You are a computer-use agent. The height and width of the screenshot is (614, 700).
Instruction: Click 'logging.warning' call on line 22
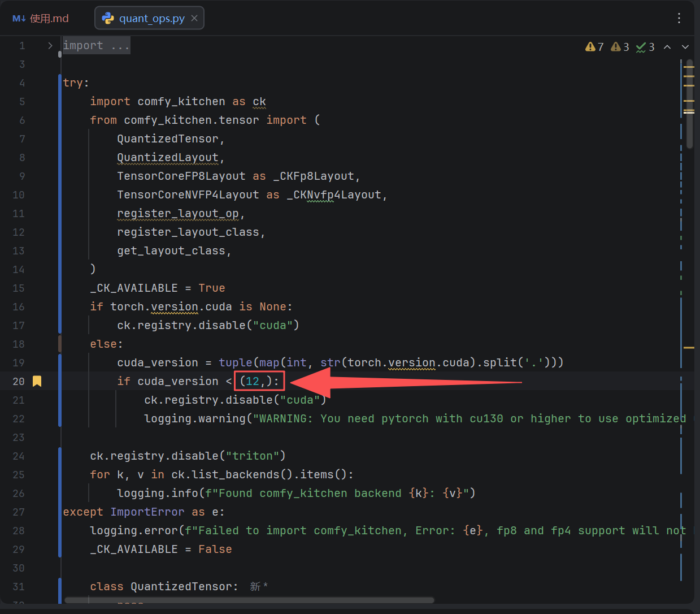click(195, 418)
